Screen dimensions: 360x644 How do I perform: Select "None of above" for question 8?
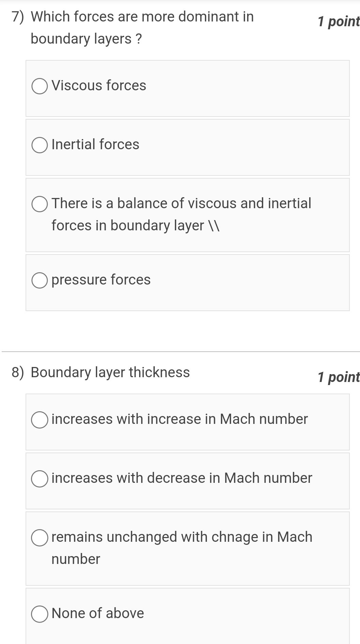click(39, 613)
